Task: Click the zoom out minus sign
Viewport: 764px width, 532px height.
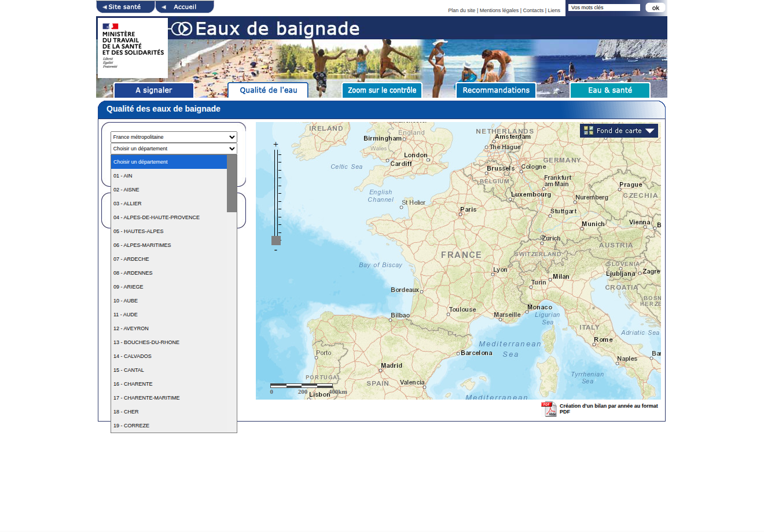Action: 276,250
